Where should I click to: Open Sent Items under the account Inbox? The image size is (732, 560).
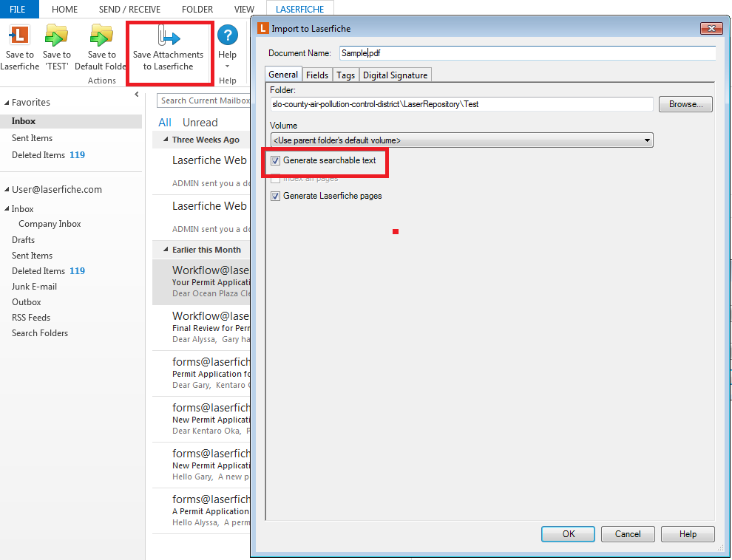pyautogui.click(x=33, y=256)
